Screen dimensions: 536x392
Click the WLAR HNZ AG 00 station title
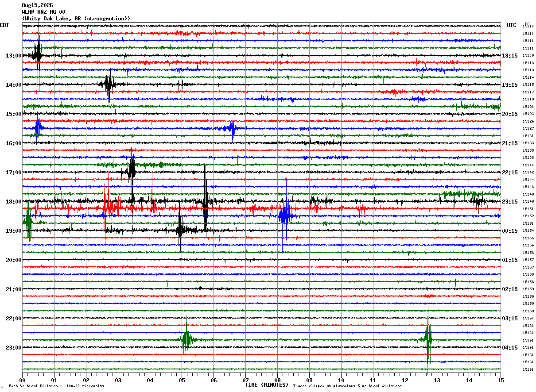[x=43, y=12]
